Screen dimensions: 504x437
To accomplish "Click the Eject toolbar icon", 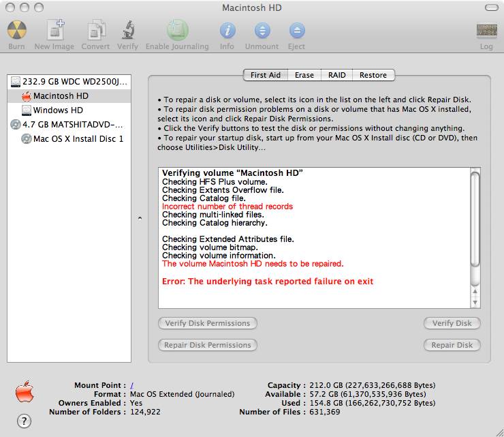I will 297,31.
